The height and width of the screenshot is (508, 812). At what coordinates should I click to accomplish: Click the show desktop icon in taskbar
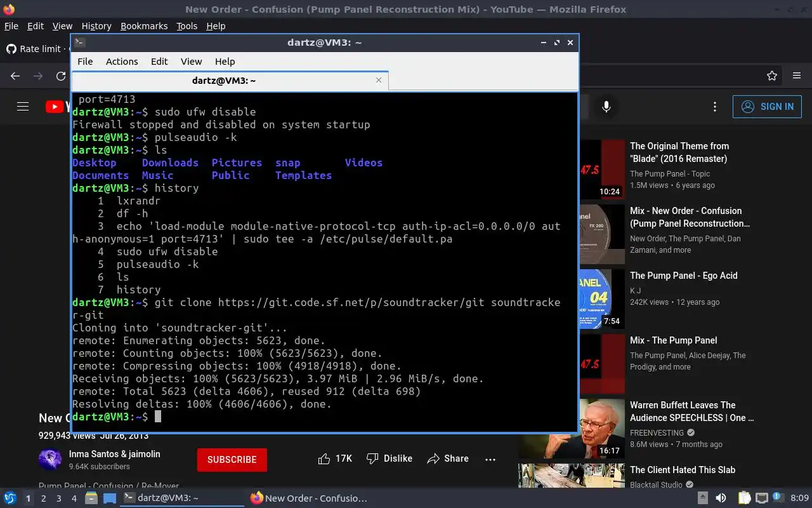110,498
